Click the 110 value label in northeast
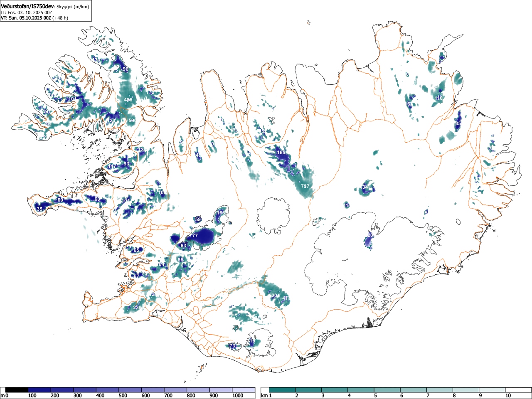532x399 pixels. tap(439, 98)
